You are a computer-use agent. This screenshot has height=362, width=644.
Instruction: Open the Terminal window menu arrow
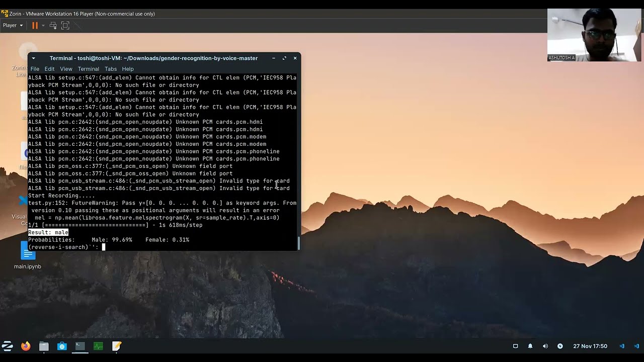click(34, 58)
